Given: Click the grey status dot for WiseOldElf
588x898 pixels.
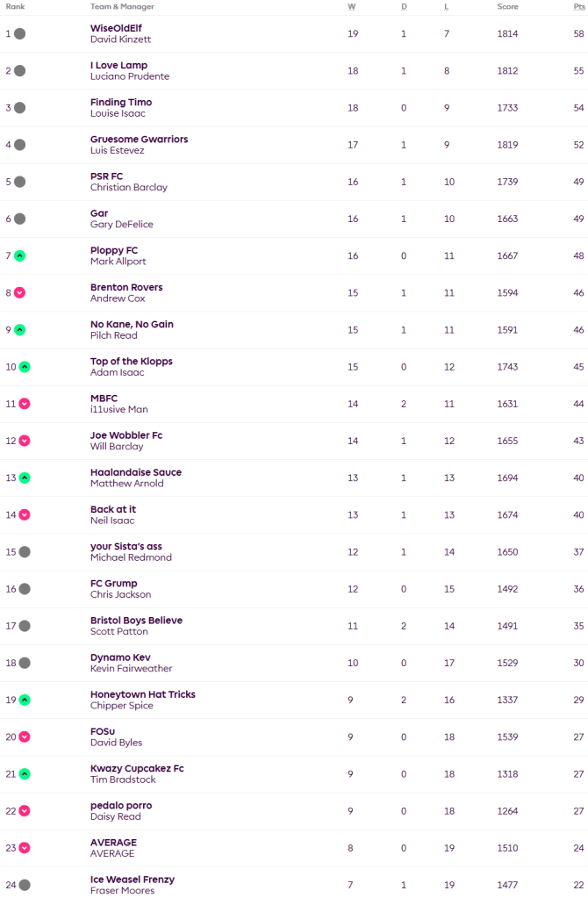Looking at the screenshot, I should point(19,34).
